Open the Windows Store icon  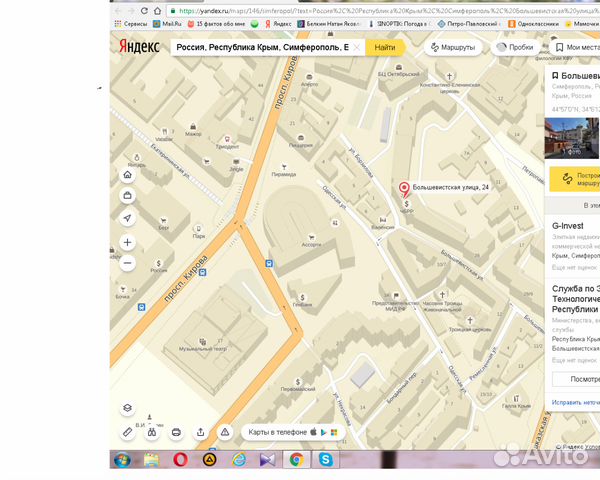click(334, 432)
